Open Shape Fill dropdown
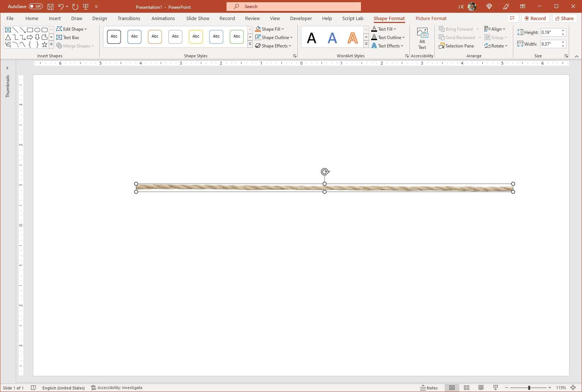Image resolution: width=582 pixels, height=392 pixels. (270, 29)
